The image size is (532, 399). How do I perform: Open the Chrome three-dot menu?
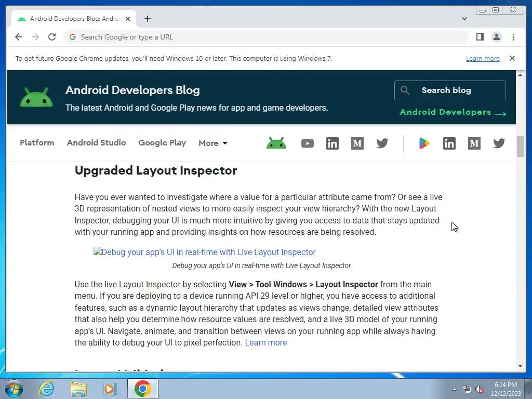pos(513,37)
